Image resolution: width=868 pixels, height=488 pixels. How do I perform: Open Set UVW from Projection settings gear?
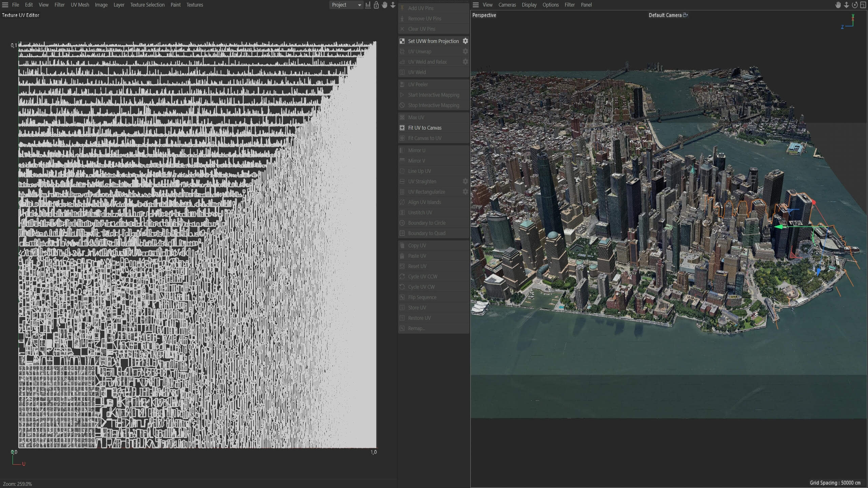pos(465,41)
